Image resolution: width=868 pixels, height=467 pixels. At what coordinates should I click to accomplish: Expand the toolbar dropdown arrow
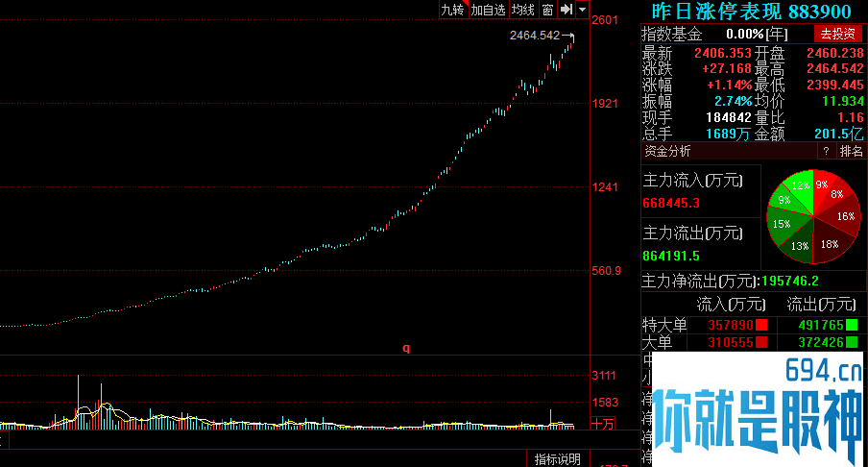click(583, 10)
